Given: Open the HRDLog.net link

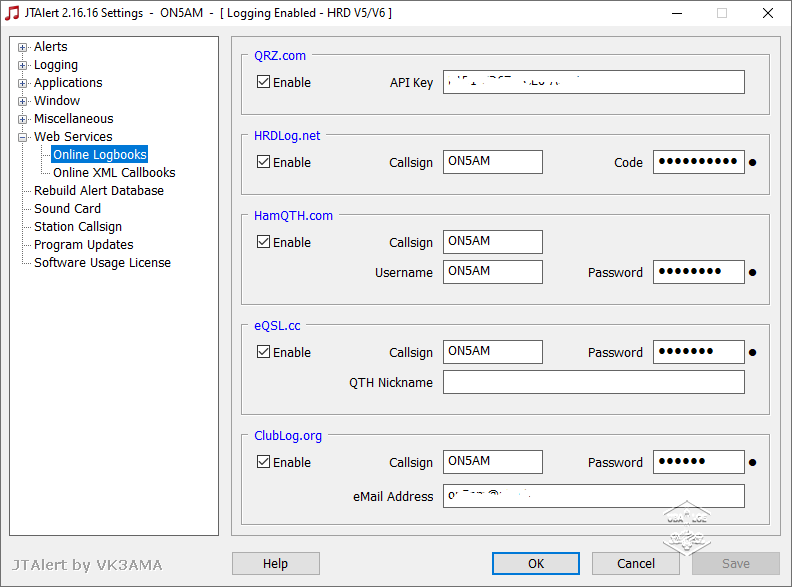Looking at the screenshot, I should [287, 136].
